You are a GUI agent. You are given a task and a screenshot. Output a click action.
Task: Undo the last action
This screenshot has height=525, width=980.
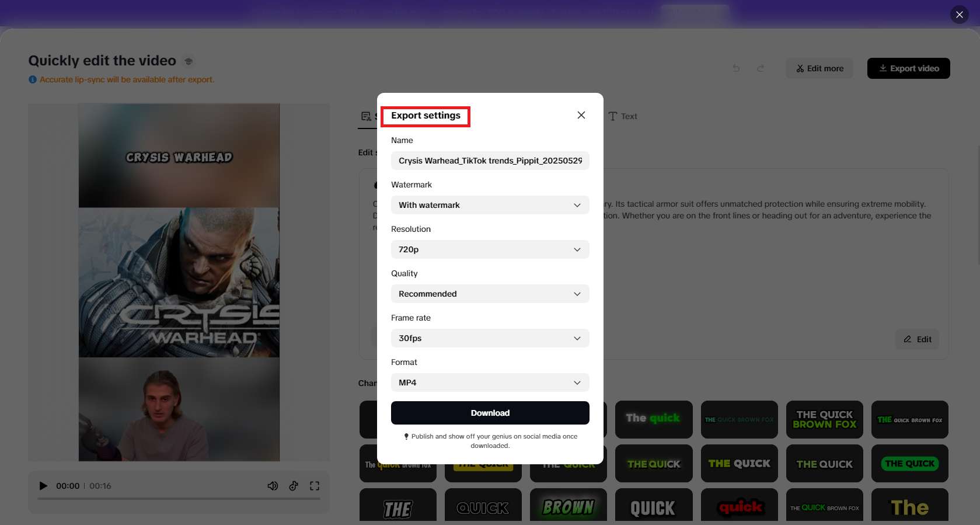coord(736,68)
